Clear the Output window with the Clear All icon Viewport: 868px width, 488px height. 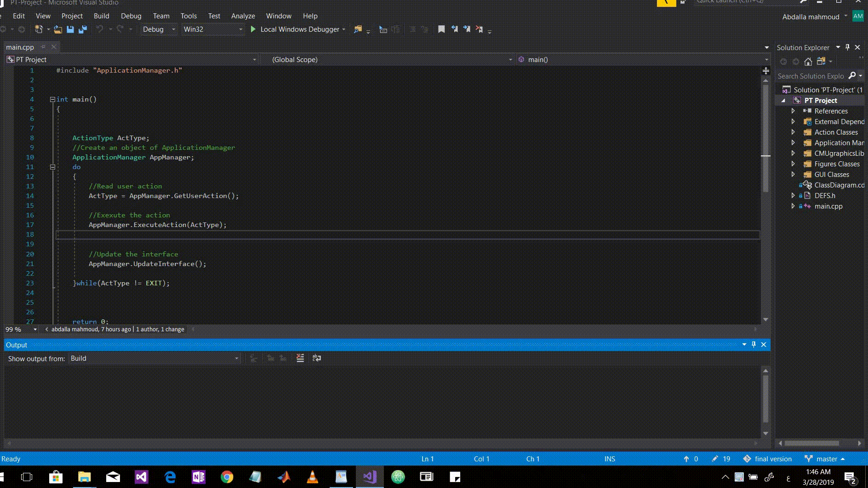[x=300, y=358]
